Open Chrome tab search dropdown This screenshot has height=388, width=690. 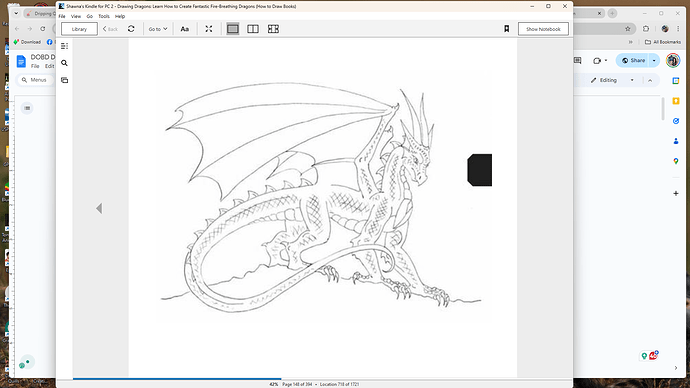pos(16,14)
